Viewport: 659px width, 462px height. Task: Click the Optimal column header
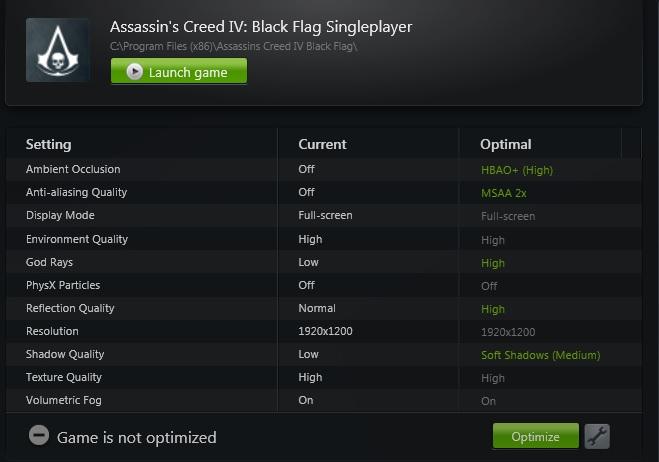coord(505,144)
